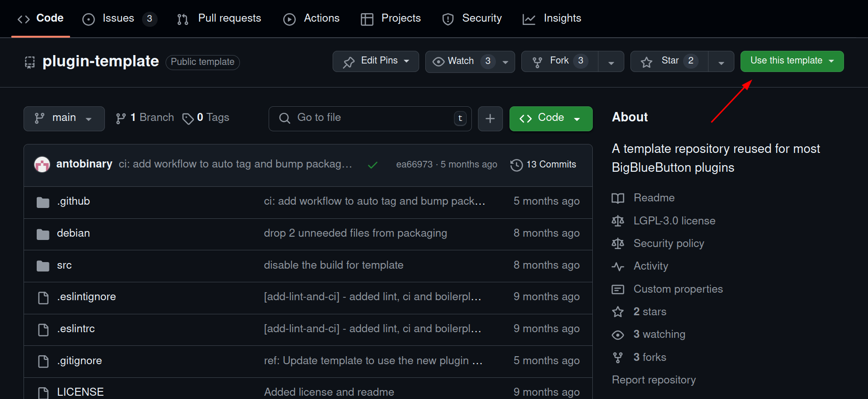The image size is (868, 399).
Task: Open commit ea66973
Action: point(414,164)
